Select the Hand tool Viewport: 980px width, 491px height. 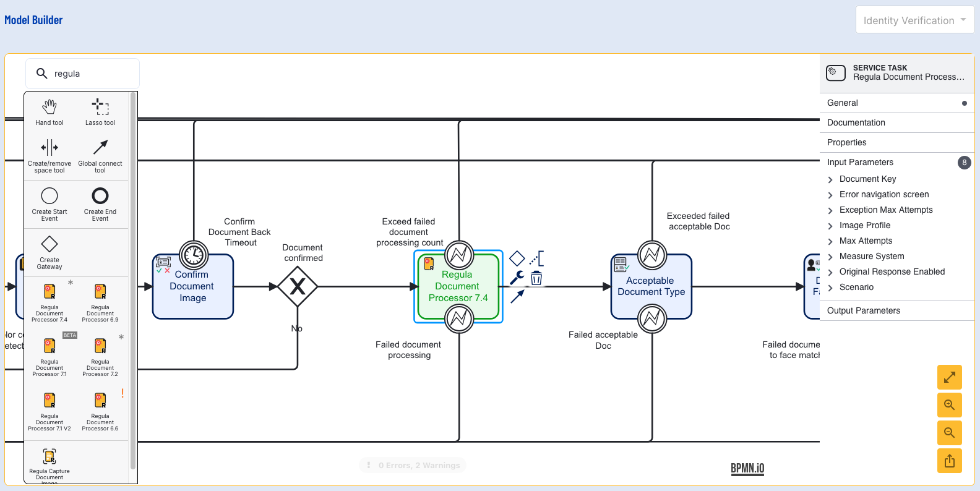[x=49, y=112]
